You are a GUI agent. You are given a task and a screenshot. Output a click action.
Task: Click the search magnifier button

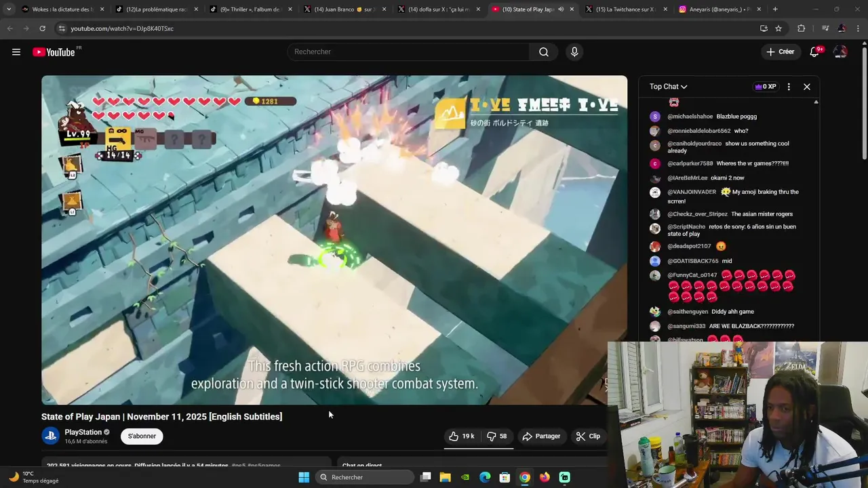[x=544, y=52]
